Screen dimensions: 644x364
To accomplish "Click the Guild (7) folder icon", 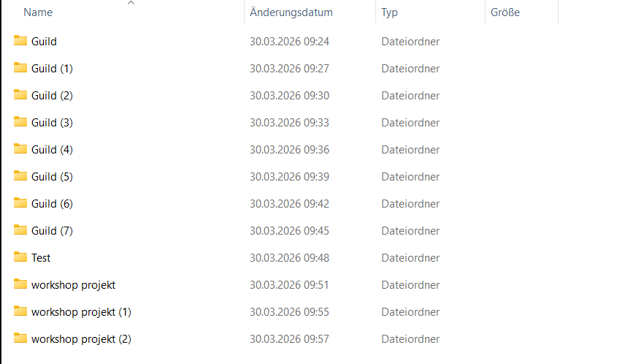I will tap(20, 230).
